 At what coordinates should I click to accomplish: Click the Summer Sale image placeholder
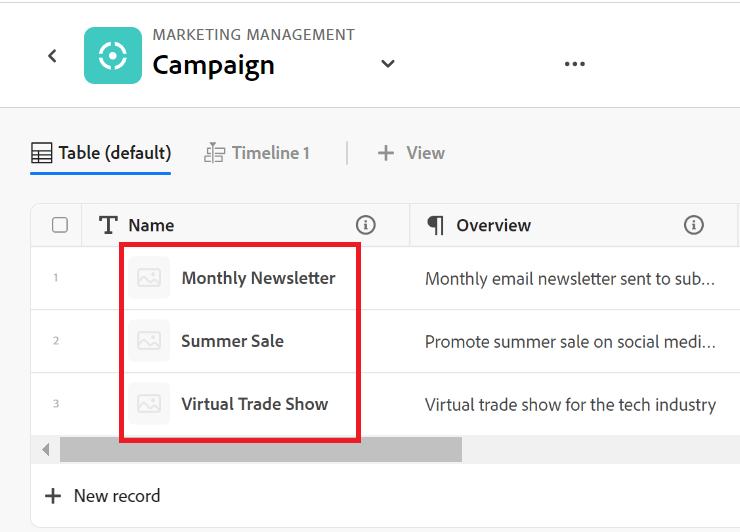pos(149,341)
